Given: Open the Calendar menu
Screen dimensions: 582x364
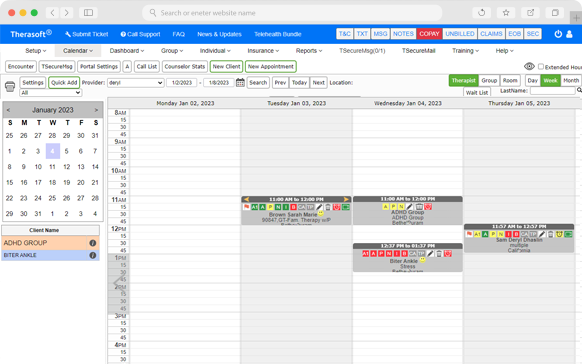Looking at the screenshot, I should pyautogui.click(x=78, y=51).
